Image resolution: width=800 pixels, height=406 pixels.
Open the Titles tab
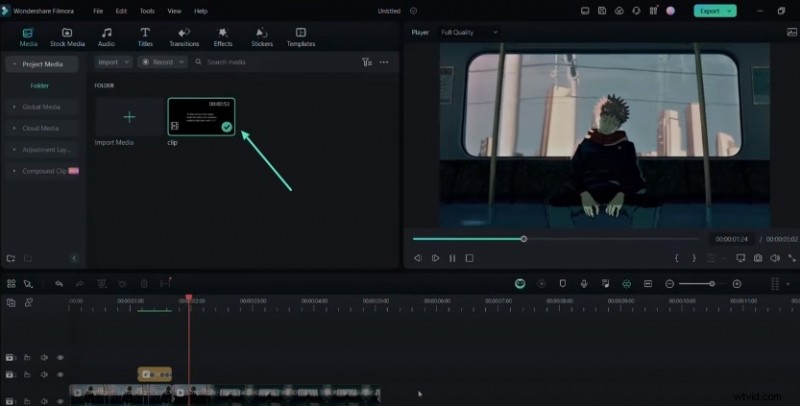(x=145, y=37)
